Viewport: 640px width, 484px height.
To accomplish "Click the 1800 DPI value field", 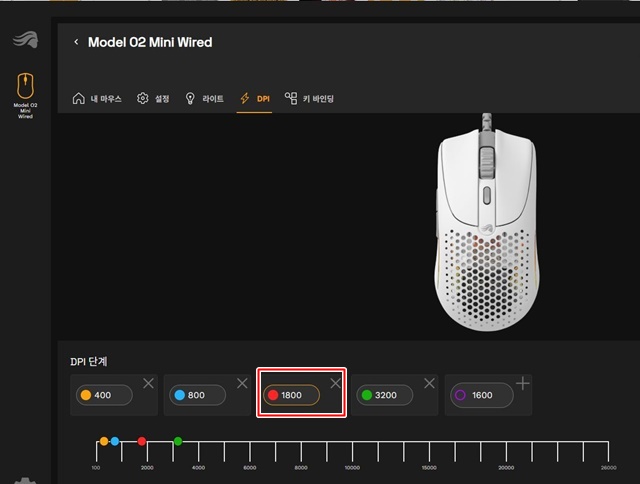I will click(x=291, y=395).
